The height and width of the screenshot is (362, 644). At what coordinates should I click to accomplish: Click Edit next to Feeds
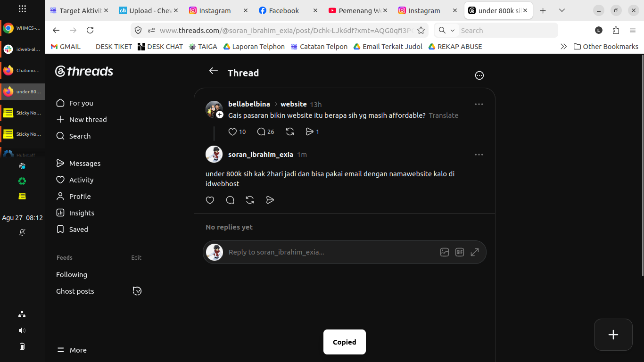point(136,258)
